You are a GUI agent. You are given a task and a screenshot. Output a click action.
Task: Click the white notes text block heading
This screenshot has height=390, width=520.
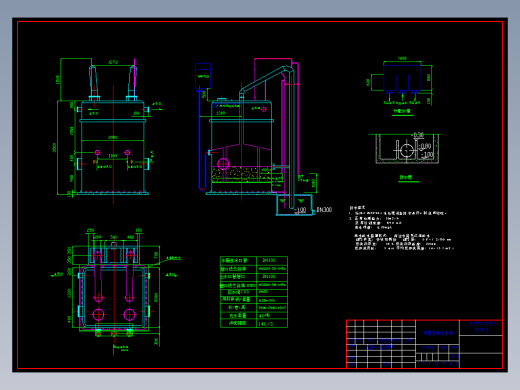tap(357, 207)
